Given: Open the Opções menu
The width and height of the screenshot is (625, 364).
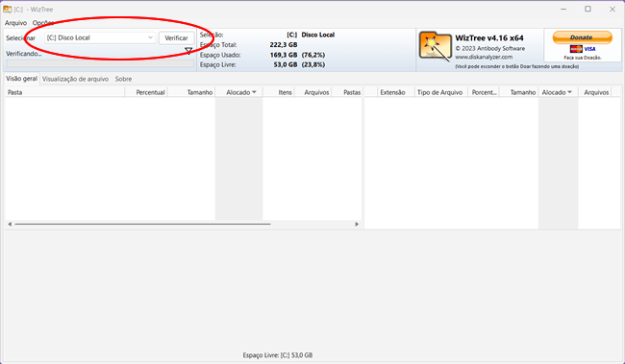Looking at the screenshot, I should click(x=43, y=23).
